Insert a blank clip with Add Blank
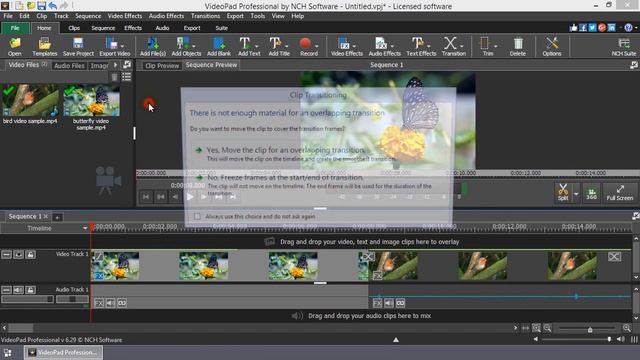 (219, 46)
